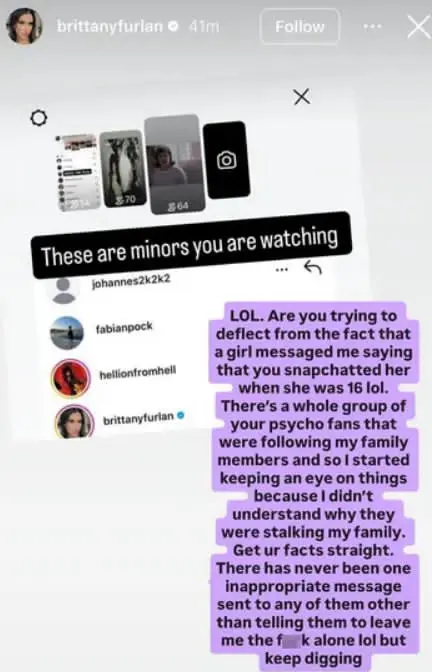Viewport: 432px width, 672px height.
Task: Close the Instagram story viewer
Action: [x=418, y=27]
